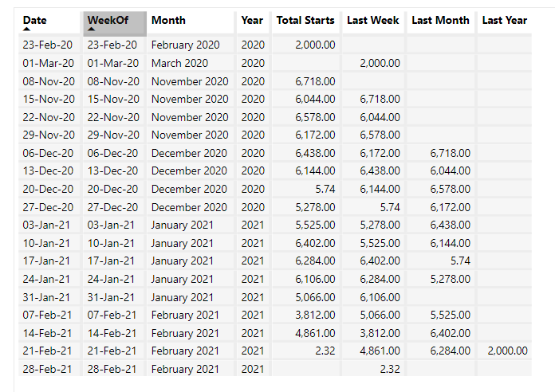The height and width of the screenshot is (392, 555).
Task: Toggle sort arrow under WeekOf header
Action: pos(92,29)
